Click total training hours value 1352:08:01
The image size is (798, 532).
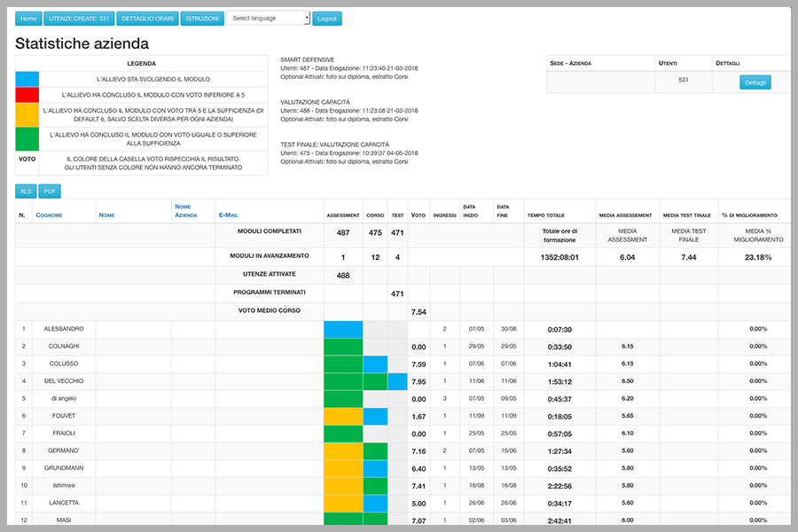click(559, 257)
